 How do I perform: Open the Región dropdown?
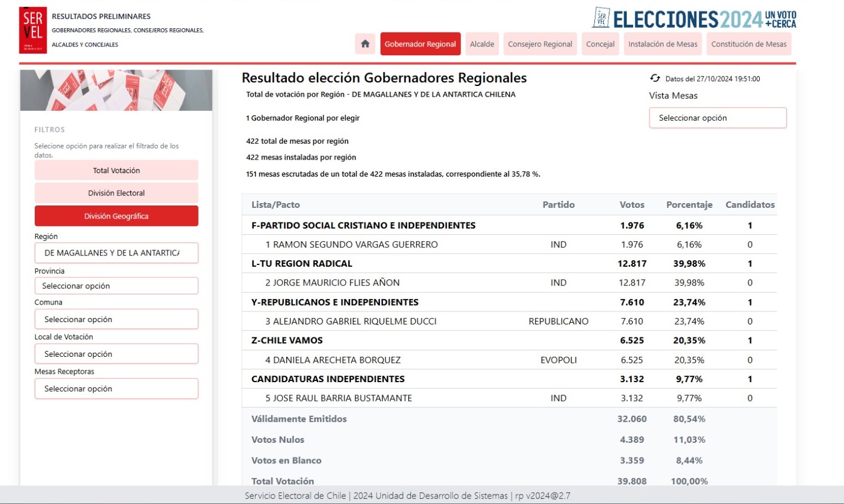pos(117,253)
